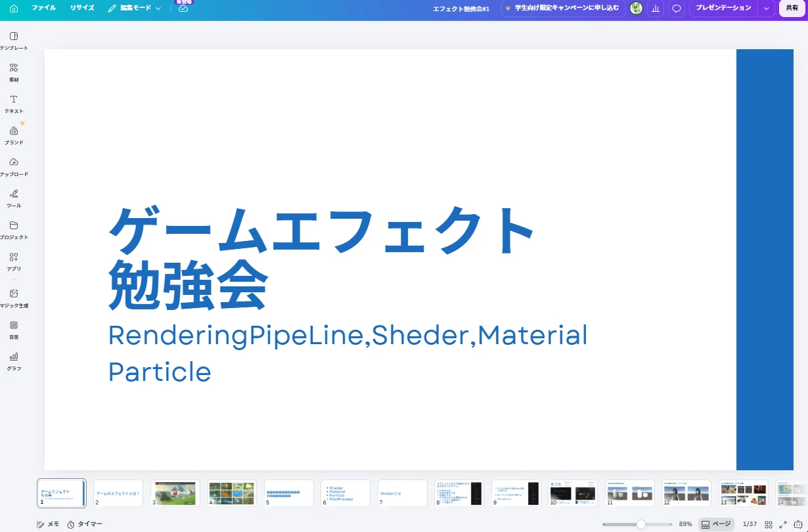
Task: Open the テキスト panel
Action: coord(14,104)
